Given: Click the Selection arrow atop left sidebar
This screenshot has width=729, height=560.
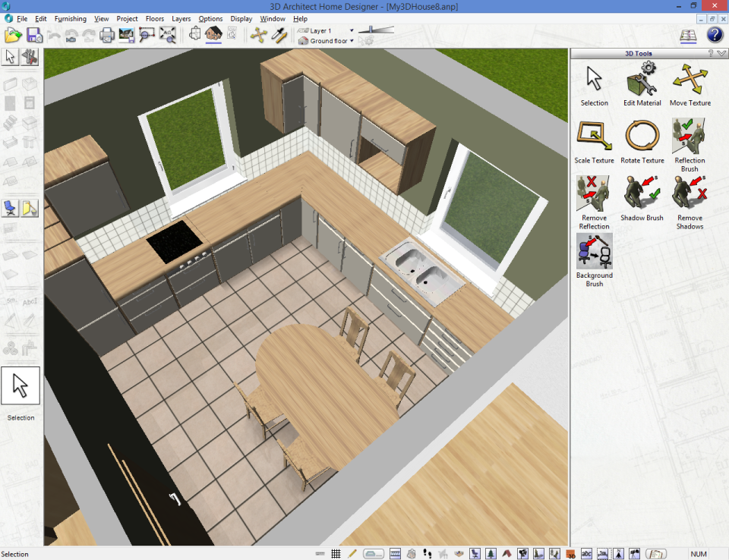Looking at the screenshot, I should pyautogui.click(x=10, y=57).
